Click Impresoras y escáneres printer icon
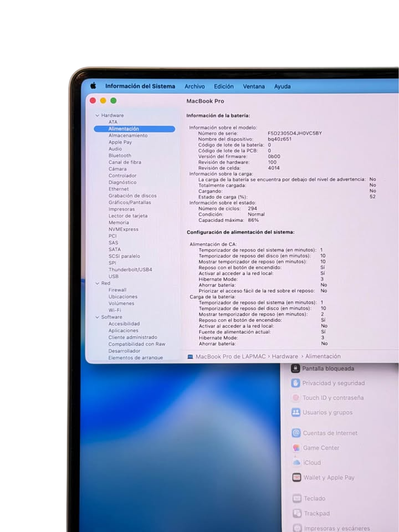Screen dimensions: 399x532 point(297,528)
